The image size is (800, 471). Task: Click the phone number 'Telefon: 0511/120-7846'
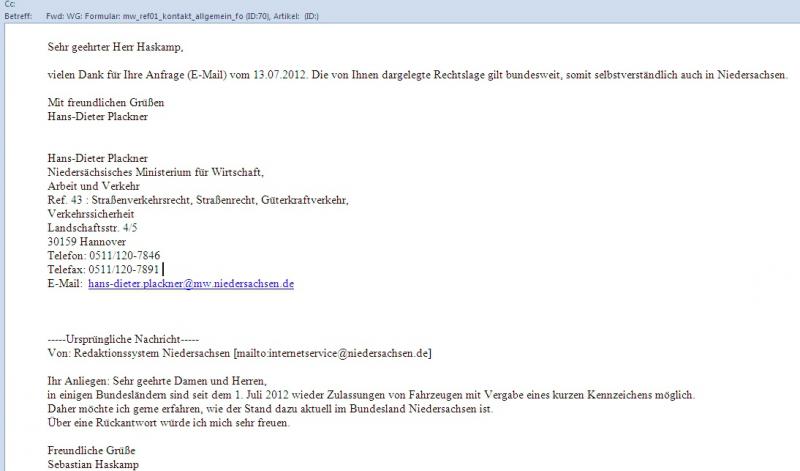coord(104,255)
